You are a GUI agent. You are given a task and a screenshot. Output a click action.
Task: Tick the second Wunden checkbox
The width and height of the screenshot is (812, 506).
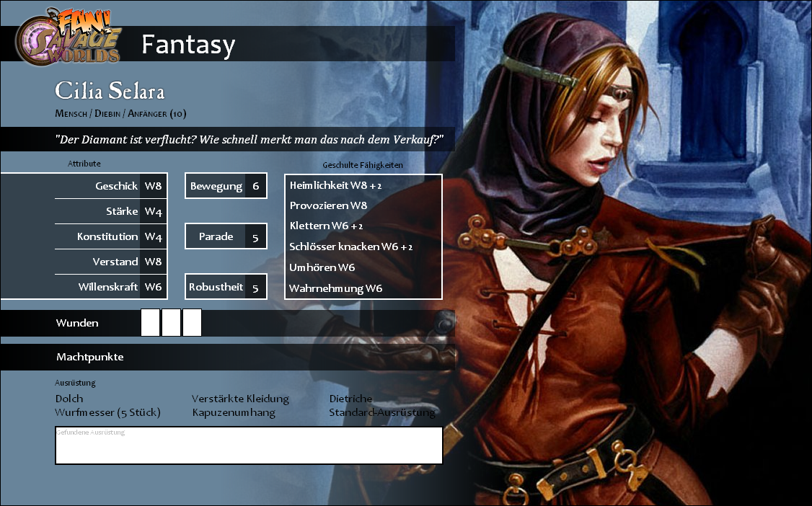click(x=171, y=323)
